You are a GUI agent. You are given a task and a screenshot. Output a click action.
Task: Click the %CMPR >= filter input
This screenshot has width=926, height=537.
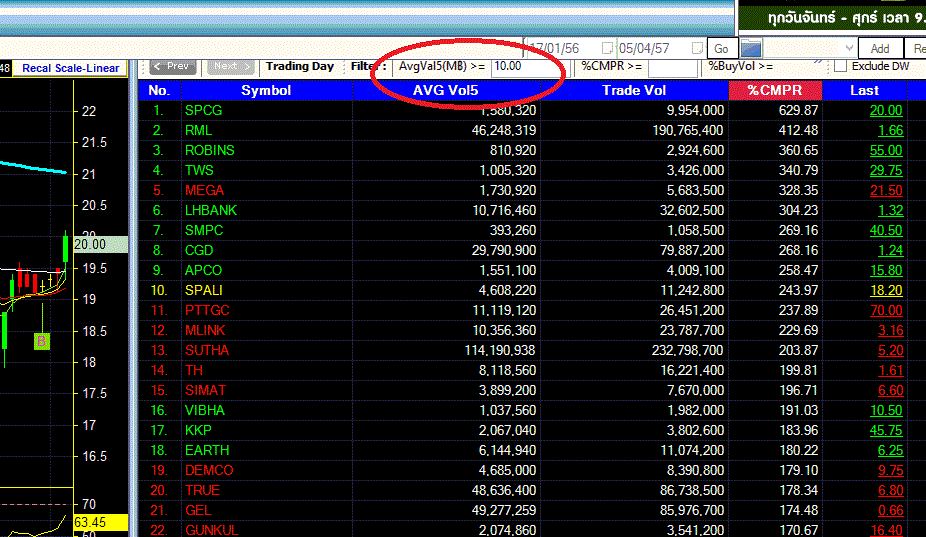pos(672,67)
